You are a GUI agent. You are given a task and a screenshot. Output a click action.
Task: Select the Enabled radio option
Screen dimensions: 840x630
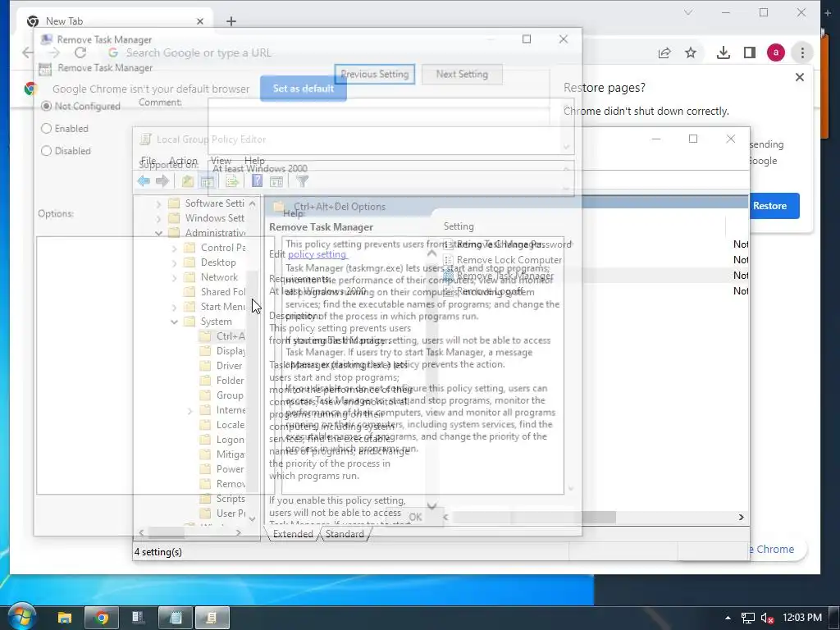[x=46, y=129]
